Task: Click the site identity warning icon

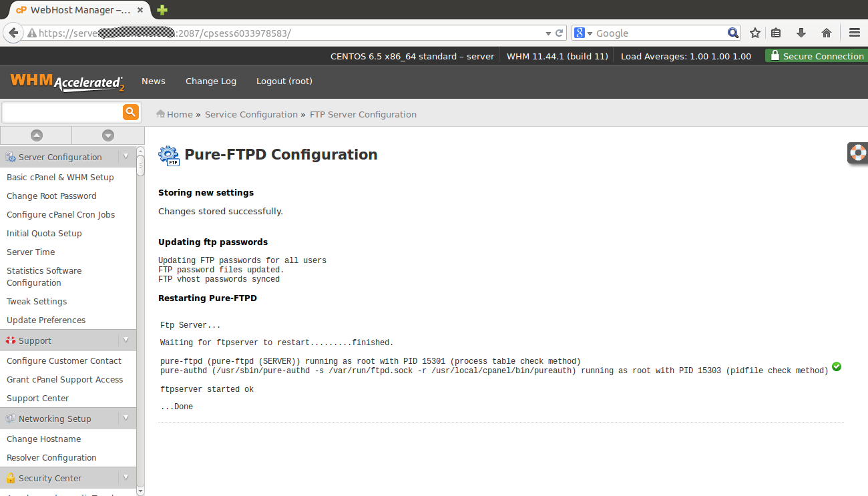Action: (x=31, y=33)
